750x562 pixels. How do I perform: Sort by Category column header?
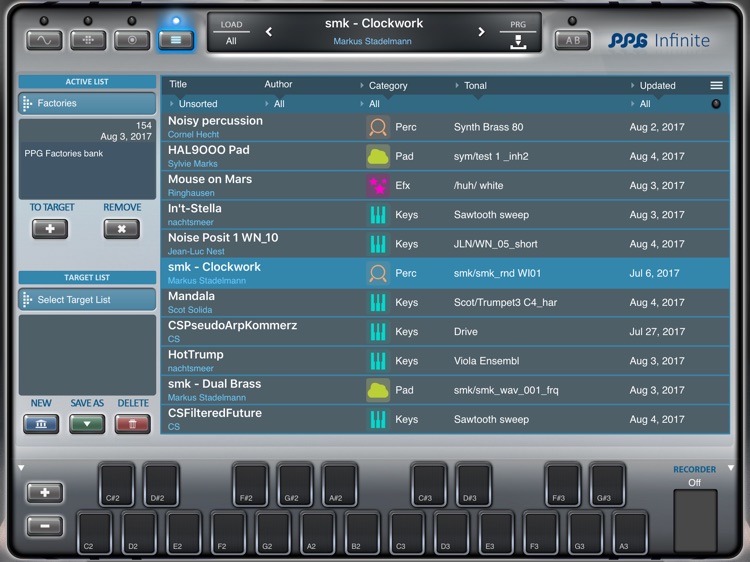point(388,86)
